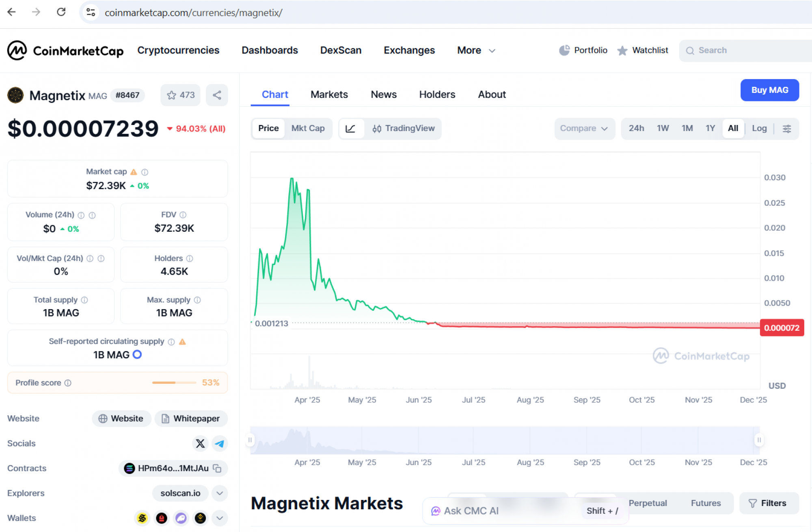Open chart settings sliders icon
The height and width of the screenshot is (532, 812).
point(786,129)
